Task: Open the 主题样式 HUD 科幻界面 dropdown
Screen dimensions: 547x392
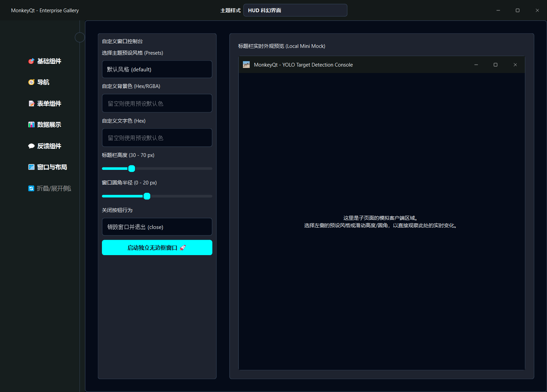Action: click(295, 10)
